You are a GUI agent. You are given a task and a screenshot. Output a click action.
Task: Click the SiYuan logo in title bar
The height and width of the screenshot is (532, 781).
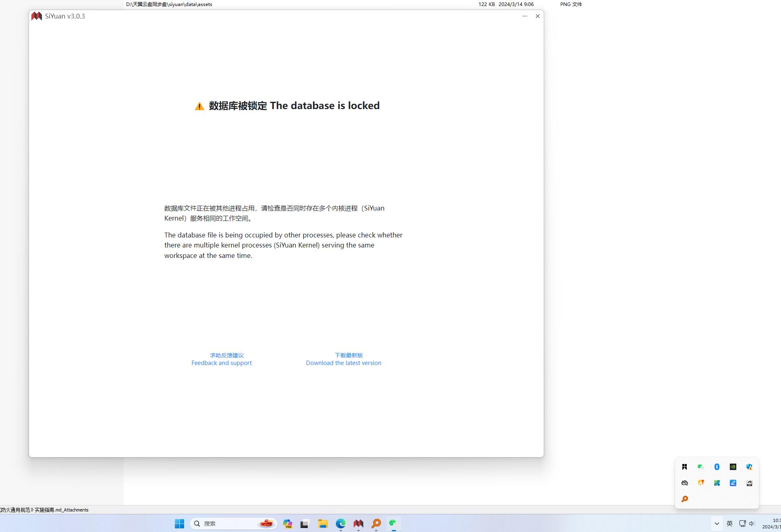(x=37, y=16)
